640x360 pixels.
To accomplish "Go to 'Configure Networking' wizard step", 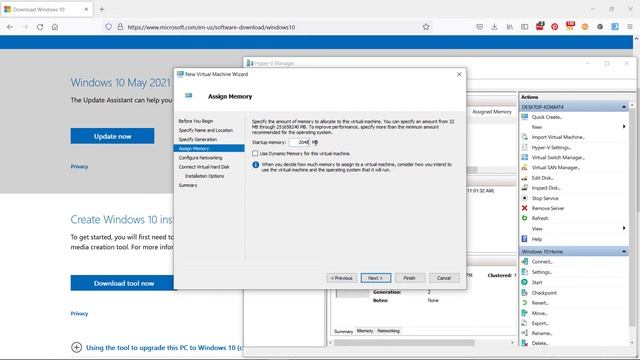I will coord(200,158).
